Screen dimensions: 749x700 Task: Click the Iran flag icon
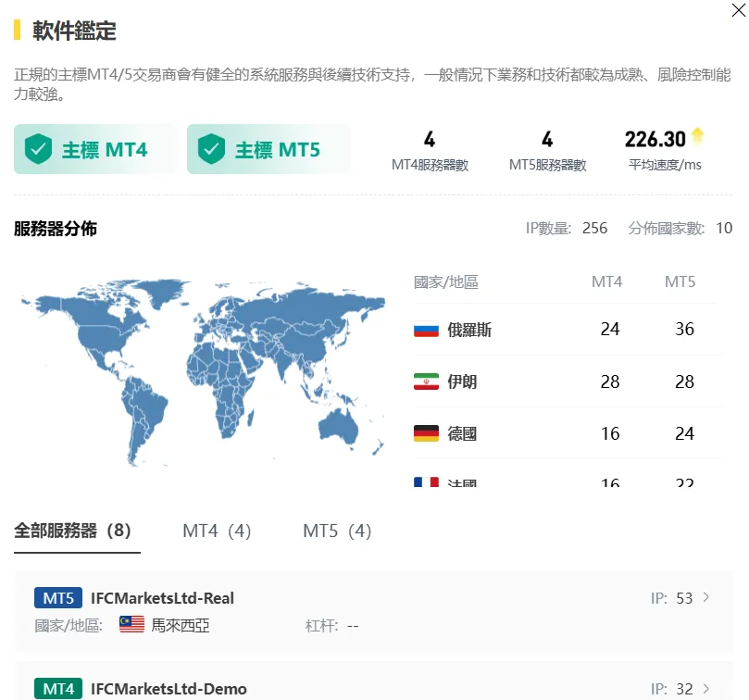click(426, 381)
